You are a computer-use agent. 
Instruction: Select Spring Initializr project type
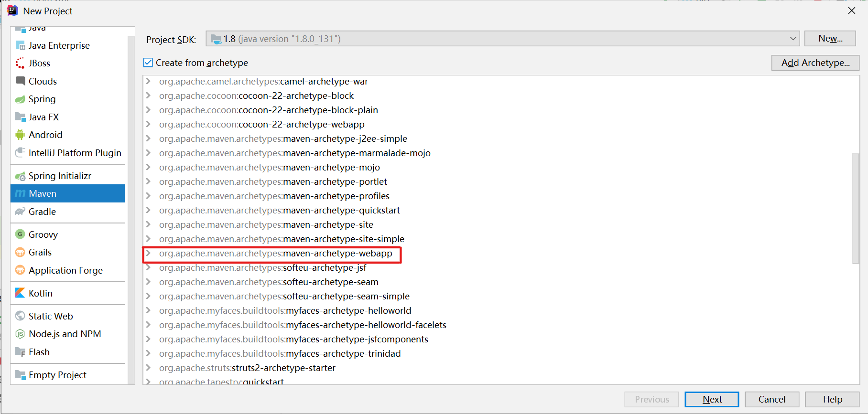[60, 176]
